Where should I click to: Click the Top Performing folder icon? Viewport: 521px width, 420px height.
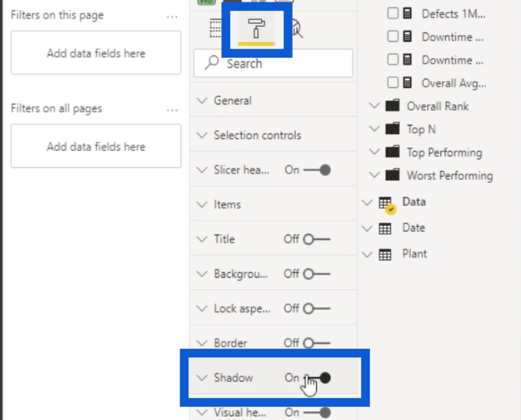393,151
